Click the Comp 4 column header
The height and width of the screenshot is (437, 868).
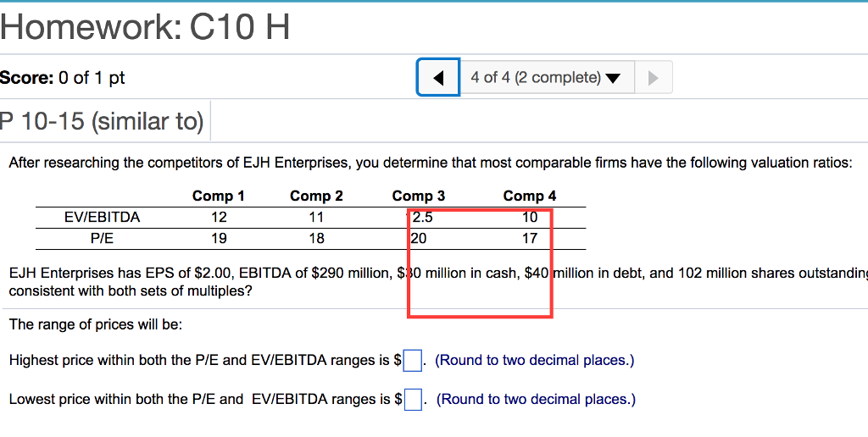tap(530, 196)
